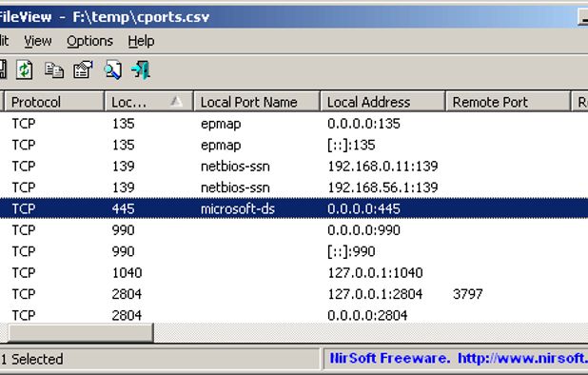Open the Options menu
The width and height of the screenshot is (588, 375).
point(89,41)
